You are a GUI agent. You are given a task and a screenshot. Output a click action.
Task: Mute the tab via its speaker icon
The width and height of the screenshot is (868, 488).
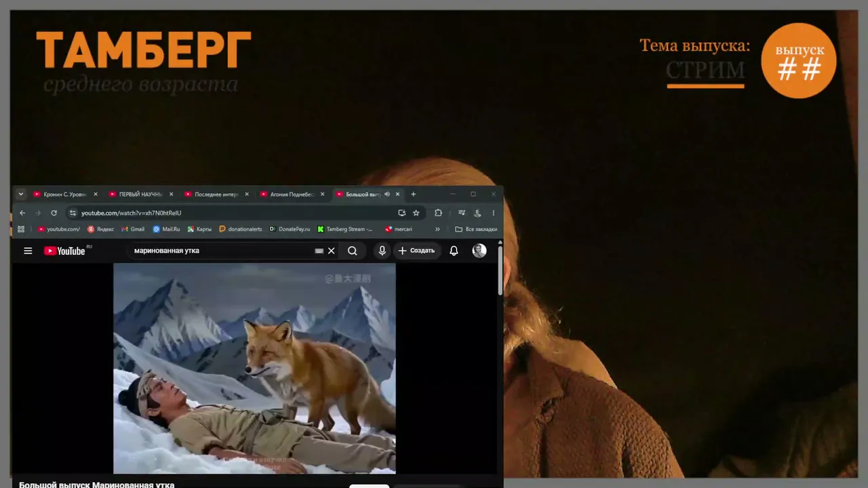[387, 195]
